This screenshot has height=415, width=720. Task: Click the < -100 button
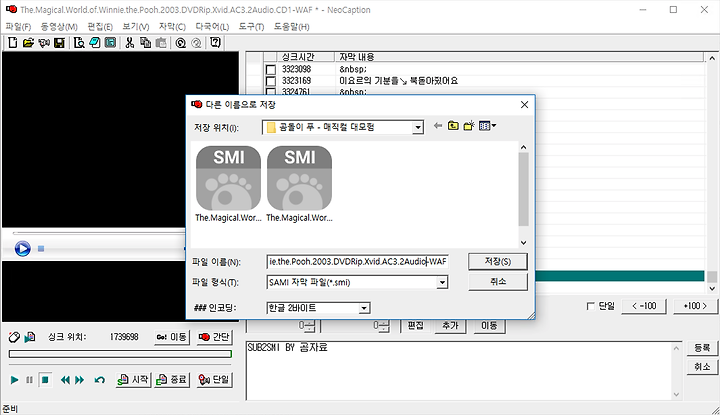coord(644,306)
